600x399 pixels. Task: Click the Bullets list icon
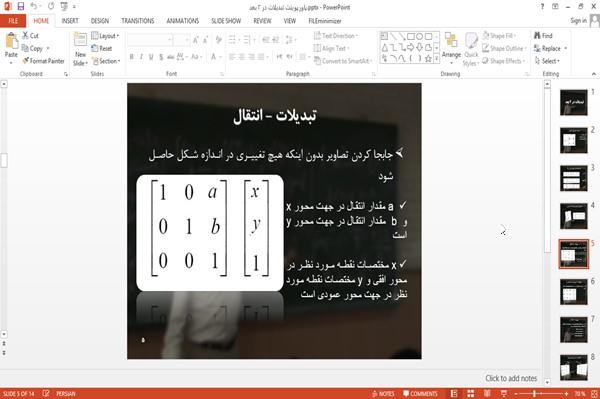coord(233,39)
